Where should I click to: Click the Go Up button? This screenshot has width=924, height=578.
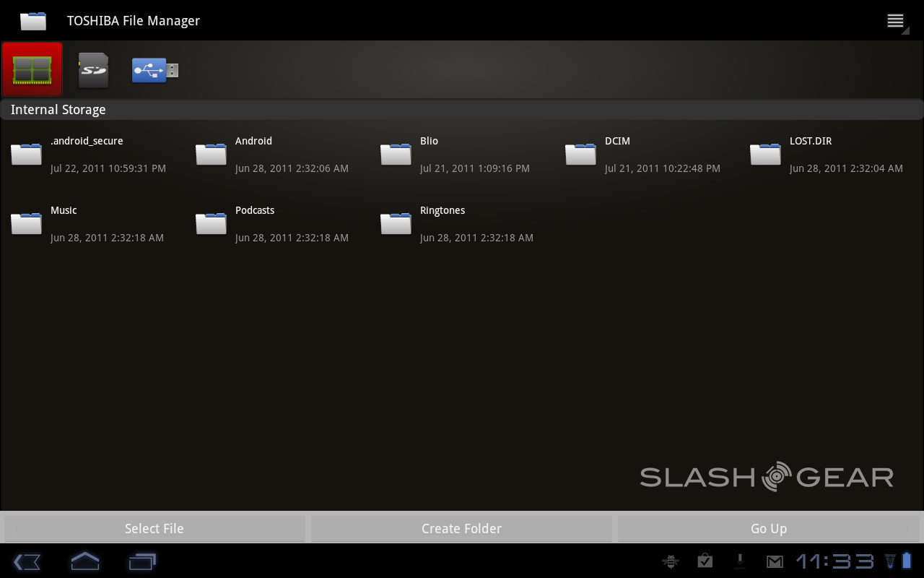(769, 528)
